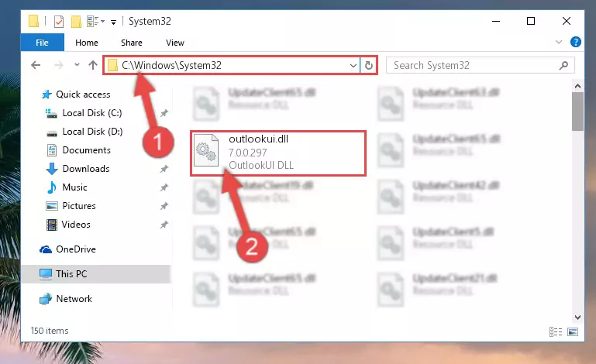Unpin Downloads using its pin icon
Viewport: 596px width, 364px height.
pyautogui.click(x=164, y=169)
